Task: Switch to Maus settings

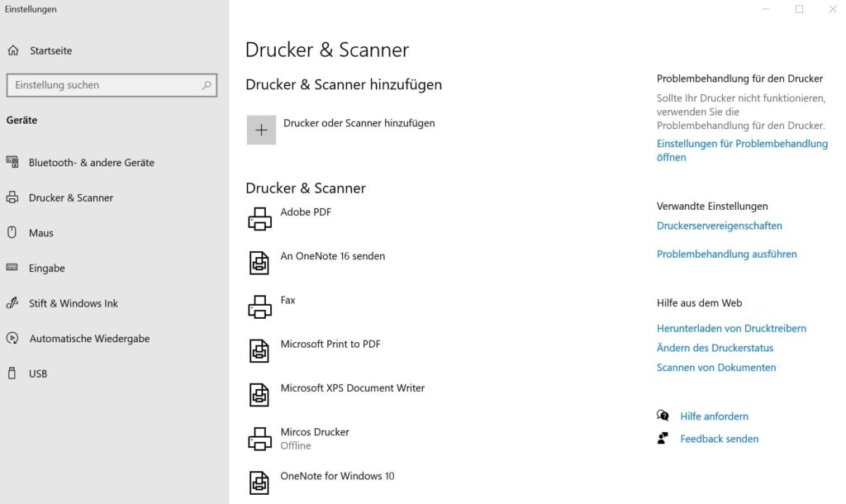Action: (x=39, y=232)
